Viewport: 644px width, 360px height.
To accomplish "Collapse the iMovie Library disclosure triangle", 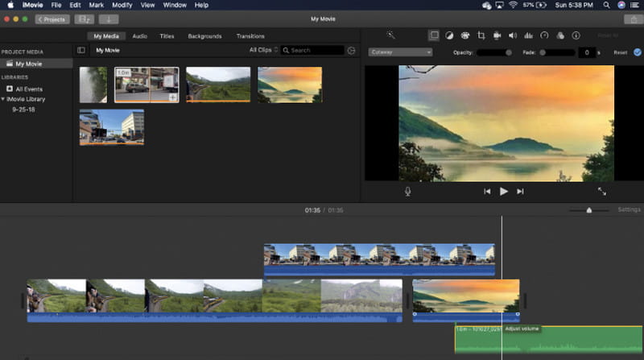I will [x=3, y=99].
